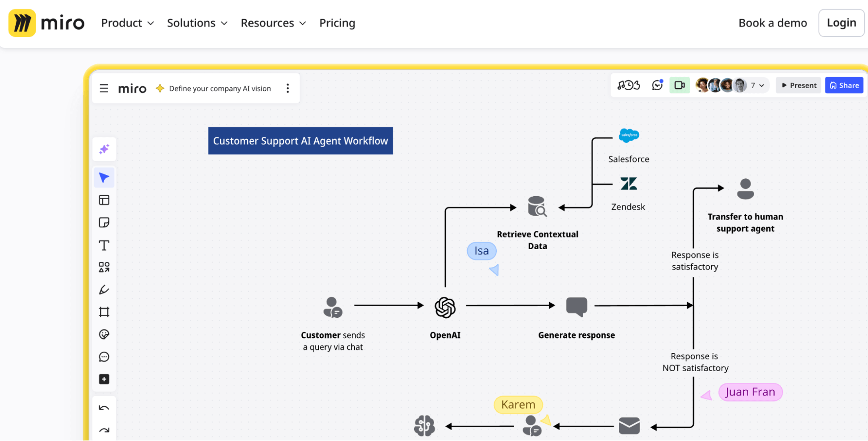Screen dimensions: 868x441
Task: Select the Retrieve Contextual Data database icon
Action: [537, 207]
